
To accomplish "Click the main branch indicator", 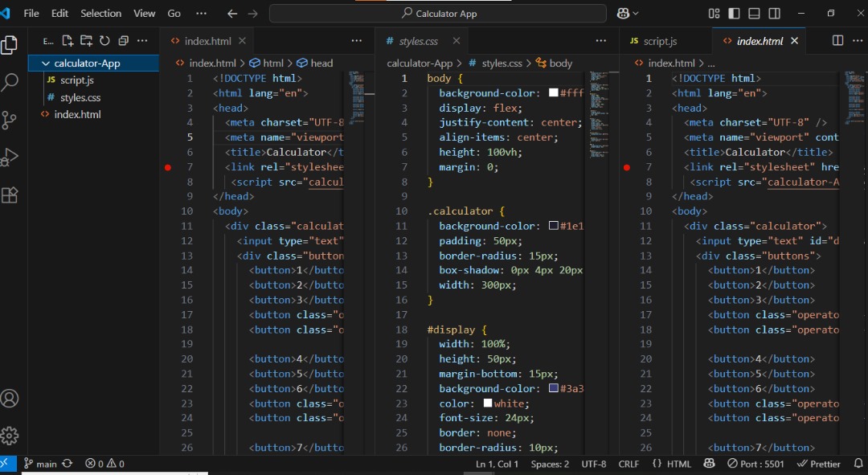I will point(40,464).
